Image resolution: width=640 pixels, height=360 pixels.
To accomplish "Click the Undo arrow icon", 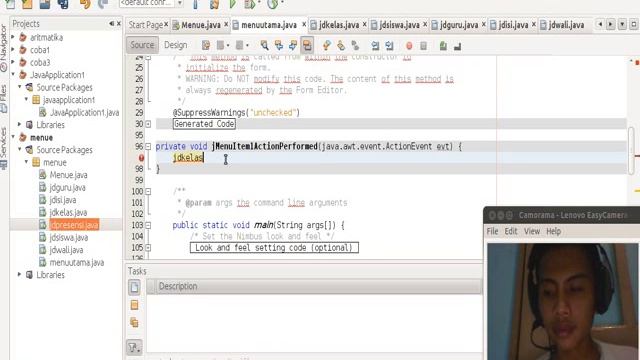I will 85,4.
